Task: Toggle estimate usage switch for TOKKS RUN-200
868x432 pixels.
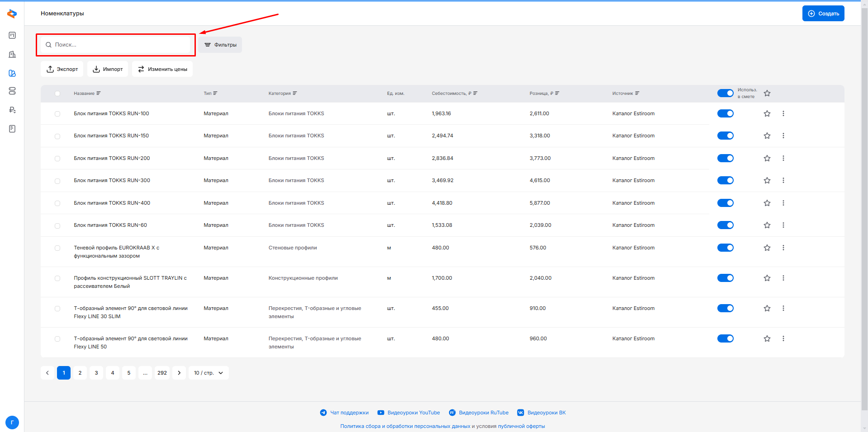Action: click(x=725, y=158)
